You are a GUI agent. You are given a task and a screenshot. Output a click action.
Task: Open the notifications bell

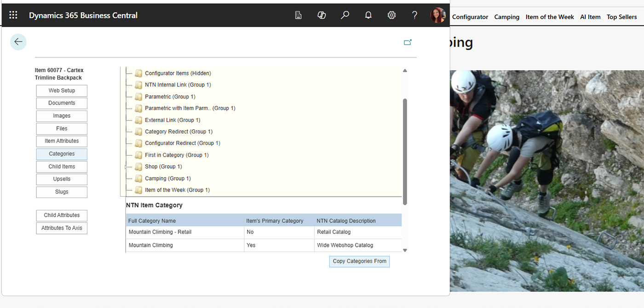tap(368, 15)
